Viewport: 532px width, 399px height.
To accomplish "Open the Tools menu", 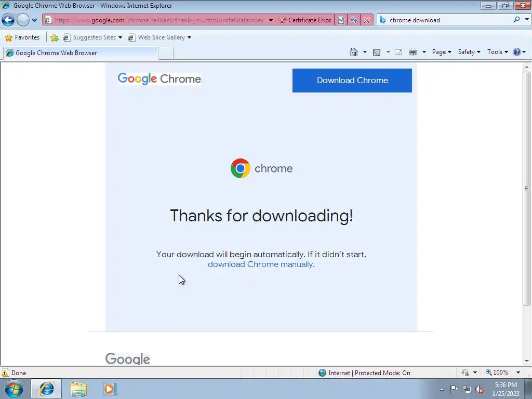I will (497, 52).
